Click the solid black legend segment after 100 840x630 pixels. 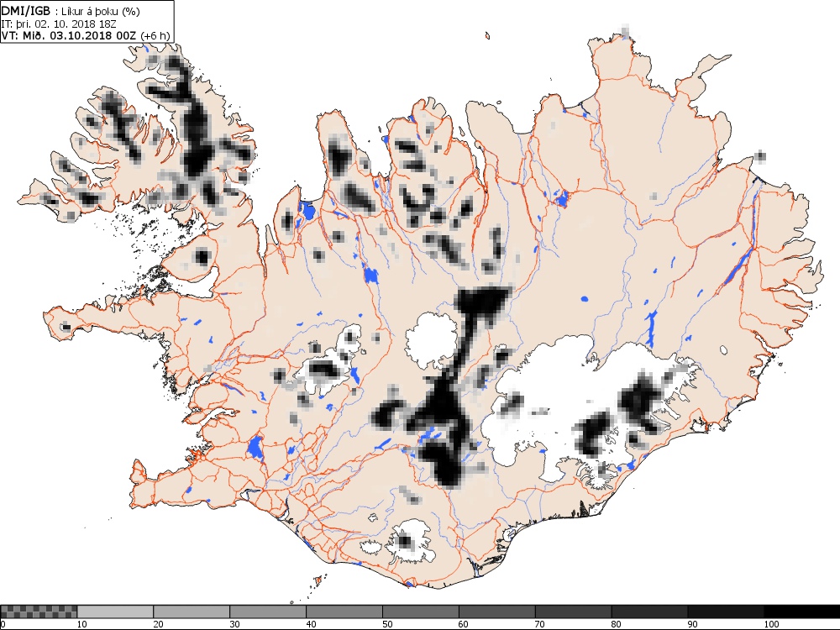(802, 612)
